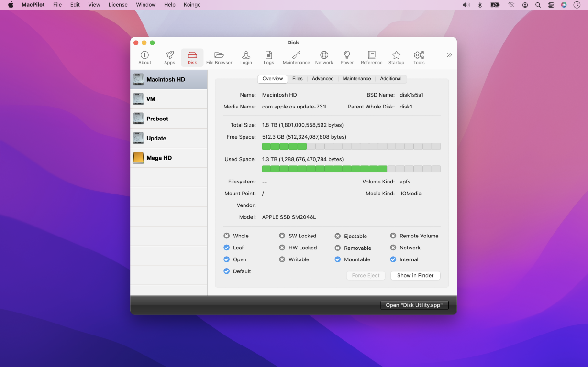Click the Used Space progress bar

tap(351, 169)
